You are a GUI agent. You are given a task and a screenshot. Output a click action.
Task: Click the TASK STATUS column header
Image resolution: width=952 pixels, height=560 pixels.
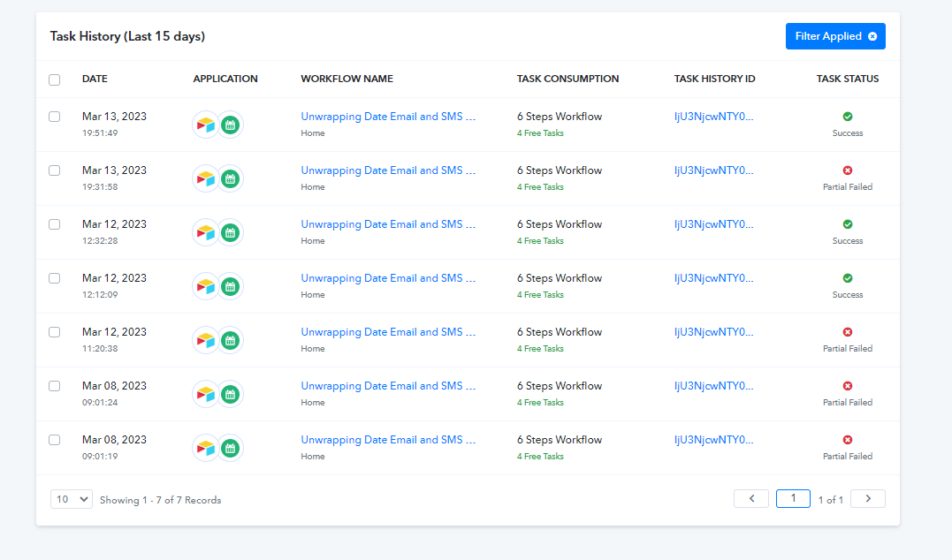pyautogui.click(x=848, y=79)
